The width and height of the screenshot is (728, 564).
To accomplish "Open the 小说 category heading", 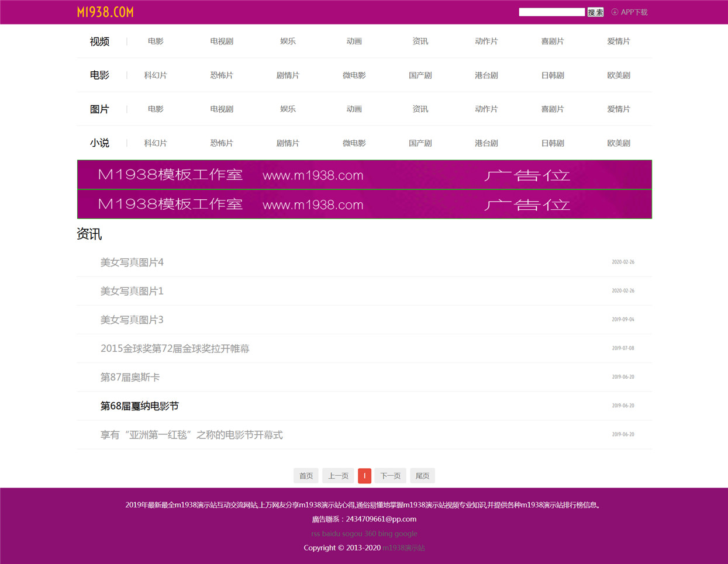I will point(99,143).
